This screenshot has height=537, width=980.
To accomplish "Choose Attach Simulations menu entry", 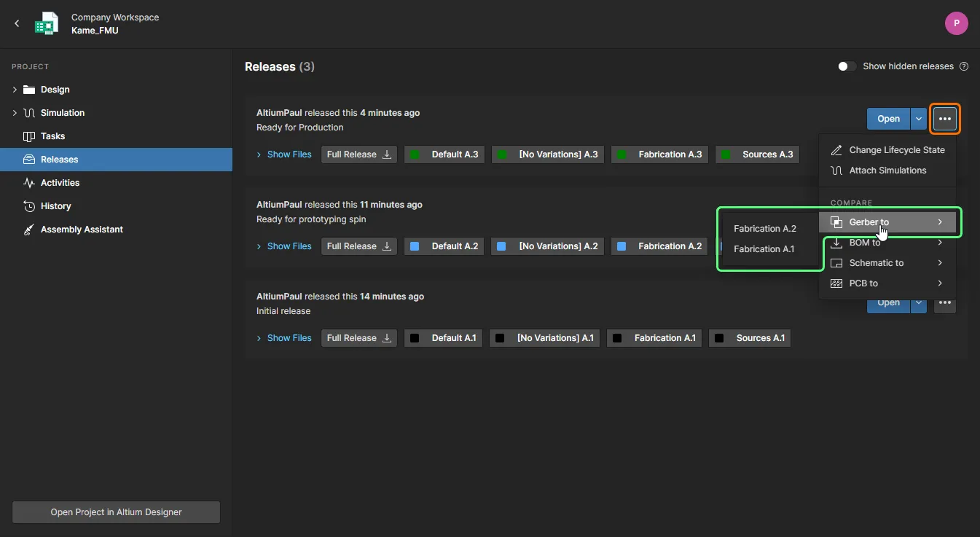I will [x=887, y=170].
